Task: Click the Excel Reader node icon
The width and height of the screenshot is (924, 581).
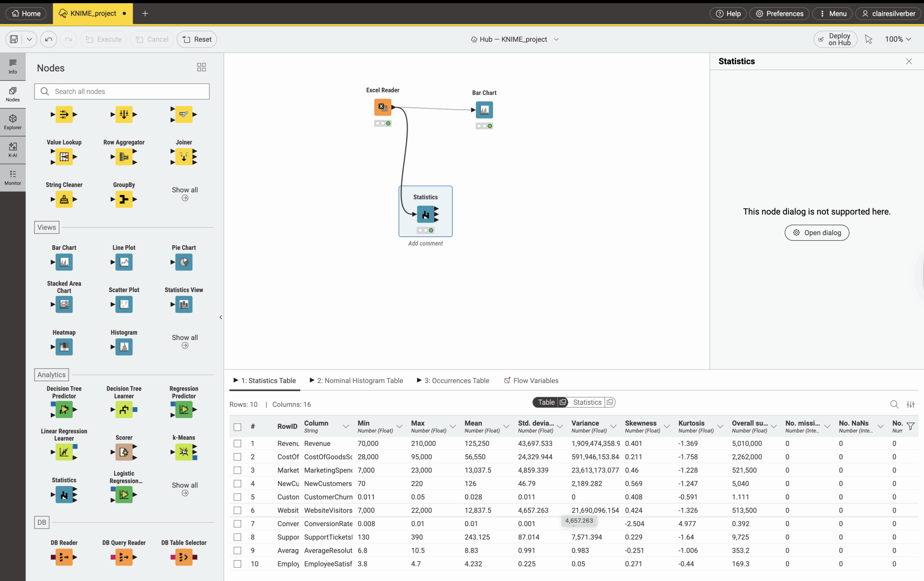Action: click(x=383, y=107)
